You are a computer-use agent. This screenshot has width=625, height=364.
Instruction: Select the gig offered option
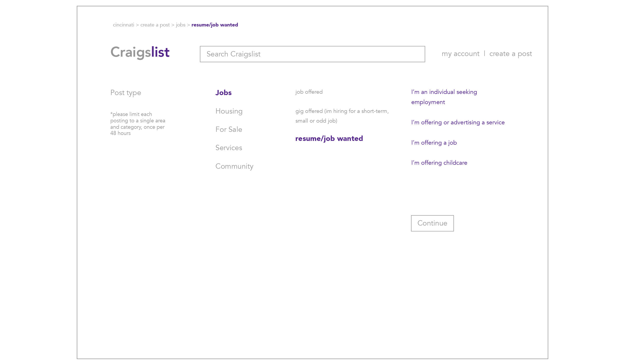point(341,116)
